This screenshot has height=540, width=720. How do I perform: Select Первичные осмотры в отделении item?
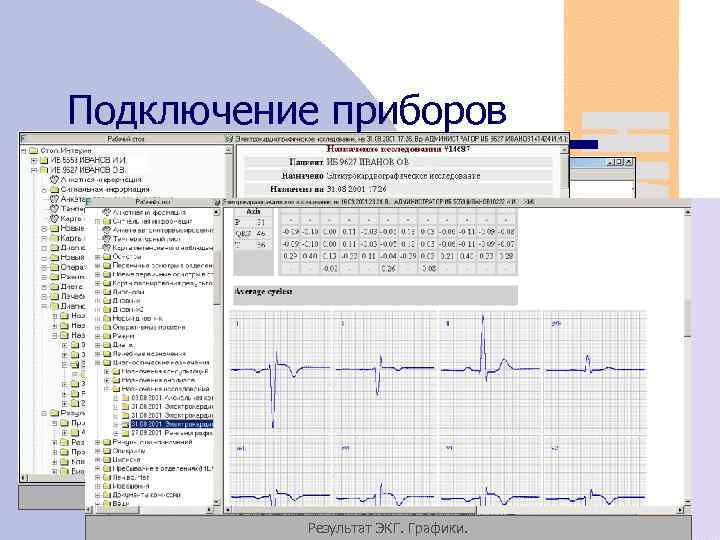(x=163, y=265)
